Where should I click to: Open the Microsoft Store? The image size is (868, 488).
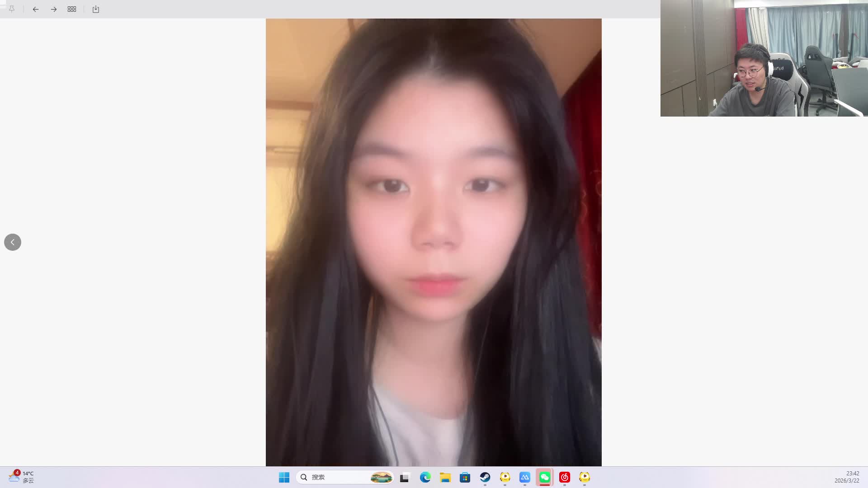pyautogui.click(x=465, y=477)
